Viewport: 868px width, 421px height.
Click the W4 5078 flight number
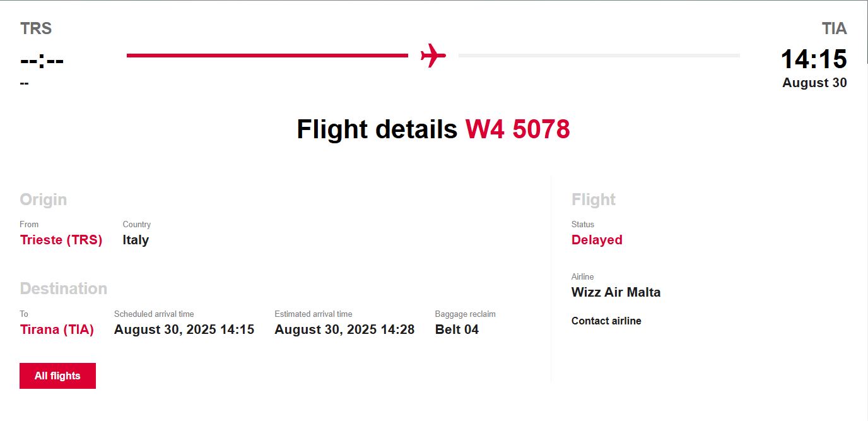point(517,129)
